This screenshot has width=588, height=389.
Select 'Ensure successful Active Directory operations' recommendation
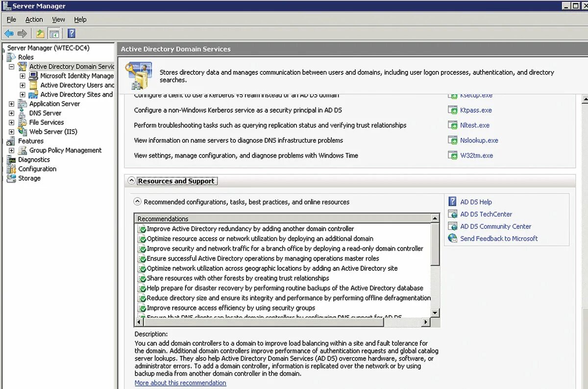pos(263,259)
